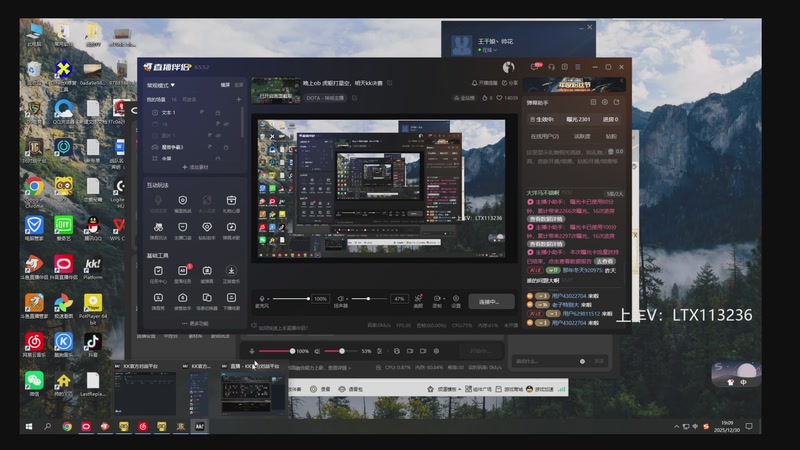Image resolution: width=800 pixels, height=450 pixels.
Task: Open 微信 shortcut on the desktop
Action: tap(34, 383)
